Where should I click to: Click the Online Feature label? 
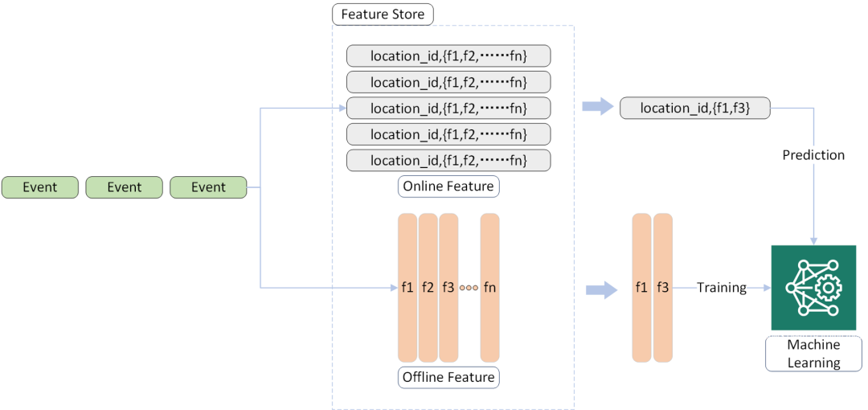(448, 187)
